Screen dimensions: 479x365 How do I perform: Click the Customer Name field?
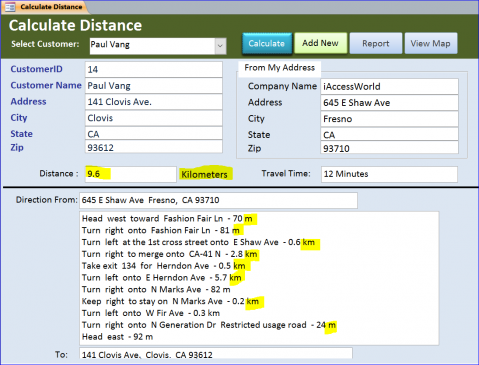click(x=154, y=86)
